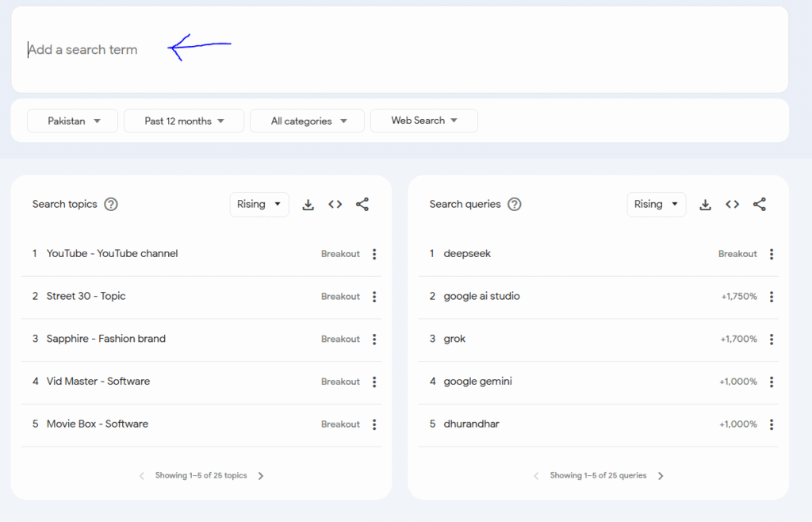The image size is (812, 522).
Task: Open help tooltip for Search topics
Action: click(111, 205)
